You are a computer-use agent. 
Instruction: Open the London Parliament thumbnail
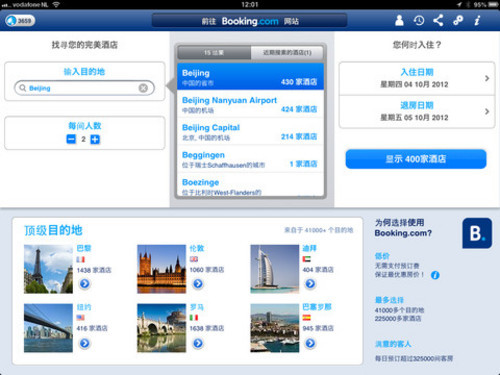(x=161, y=269)
